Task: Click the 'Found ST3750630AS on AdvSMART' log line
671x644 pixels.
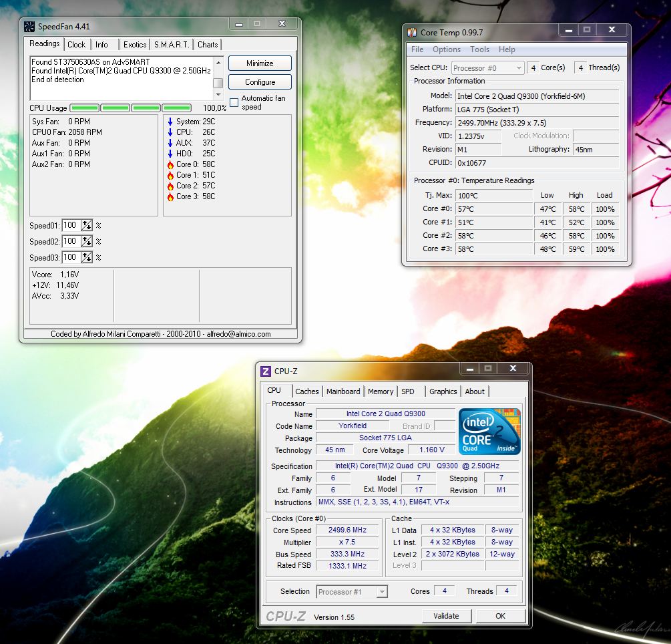Action: pyautogui.click(x=91, y=62)
